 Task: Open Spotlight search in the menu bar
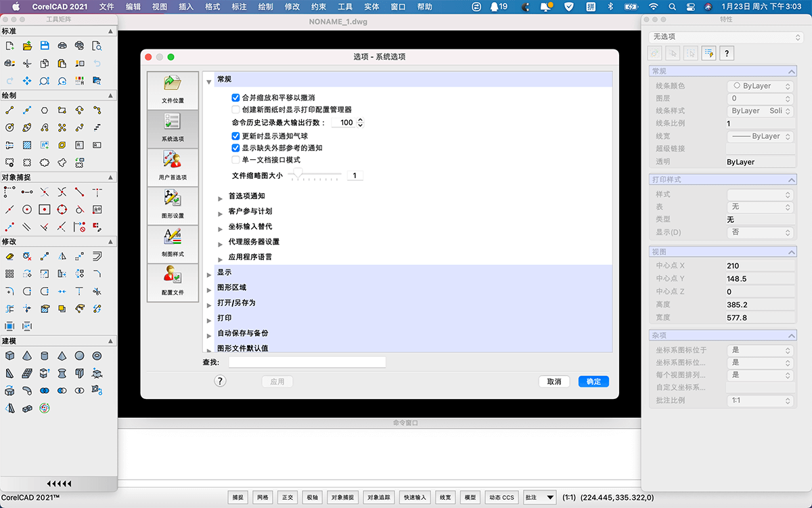671,7
